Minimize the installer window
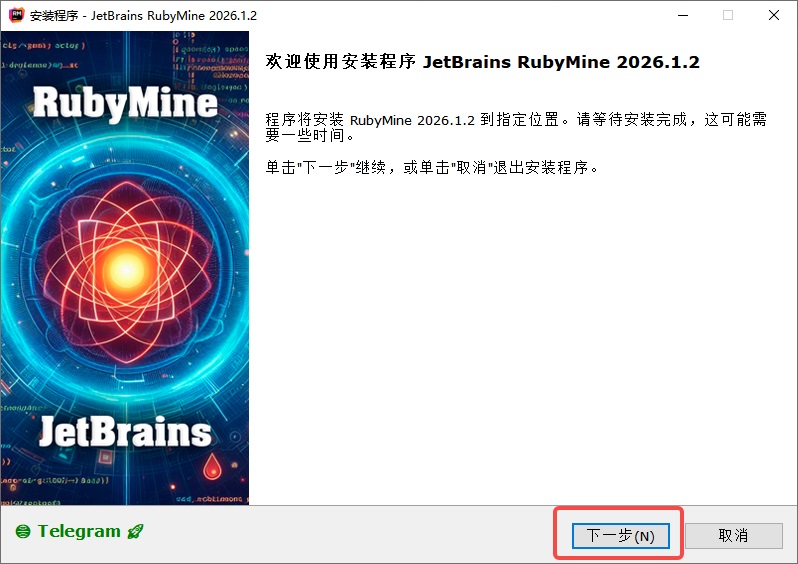Screen dimensions: 798x564 (683, 15)
